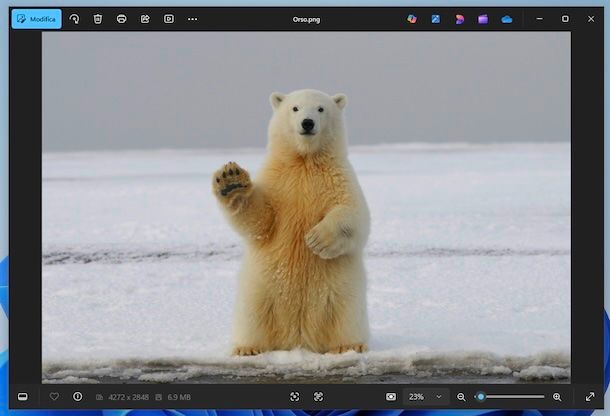This screenshot has width=610, height=416.
Task: Zoom out with the minus magnifier
Action: point(461,397)
